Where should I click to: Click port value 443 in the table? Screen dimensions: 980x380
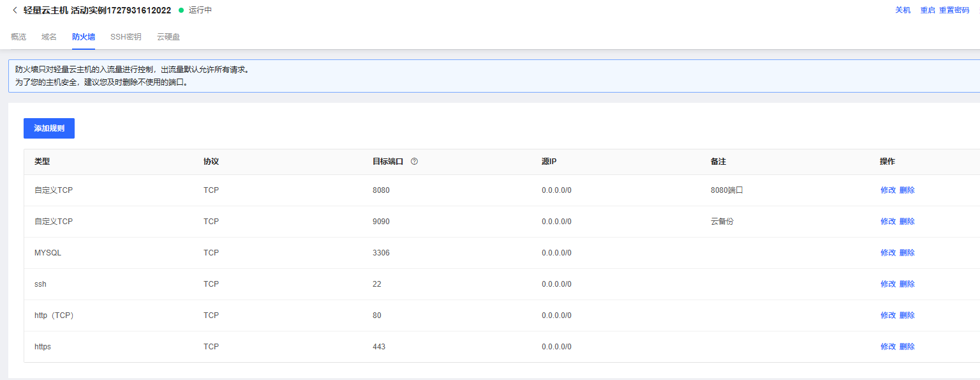379,347
